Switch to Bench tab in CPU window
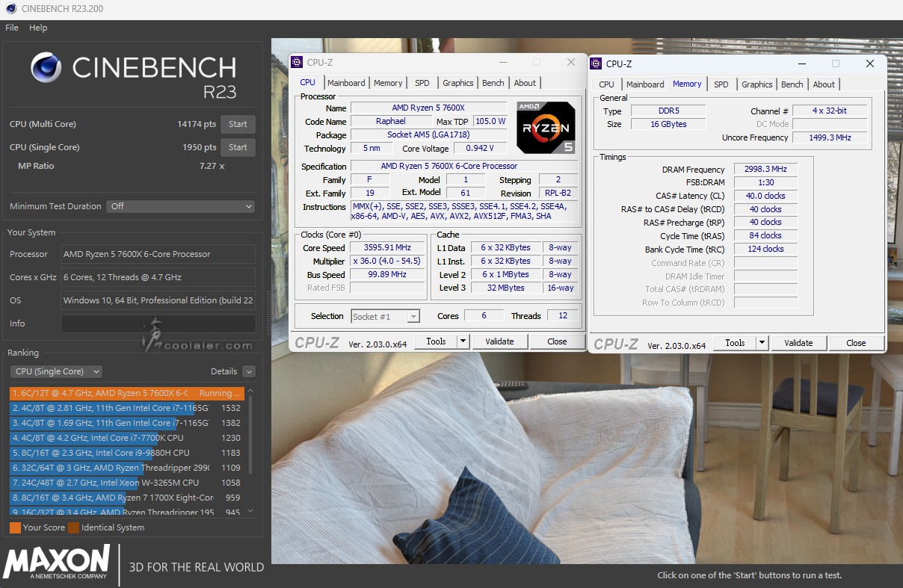Viewport: 903px width, 588px height. point(493,83)
